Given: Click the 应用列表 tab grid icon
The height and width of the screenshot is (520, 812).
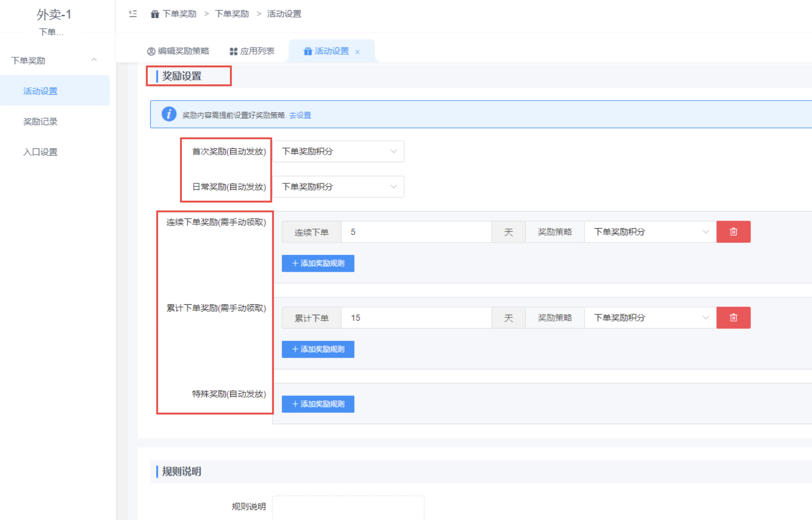Looking at the screenshot, I should coord(233,51).
